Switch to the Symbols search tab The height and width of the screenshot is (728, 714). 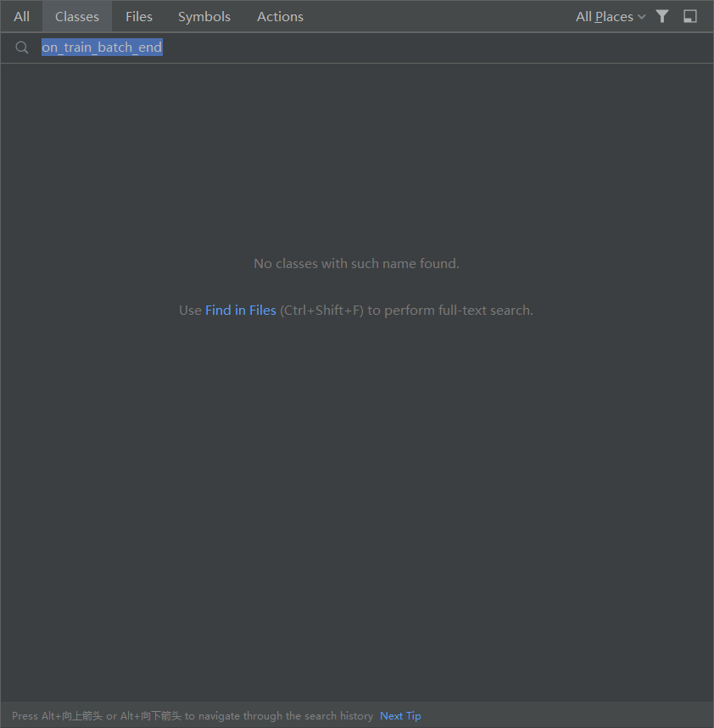tap(204, 16)
